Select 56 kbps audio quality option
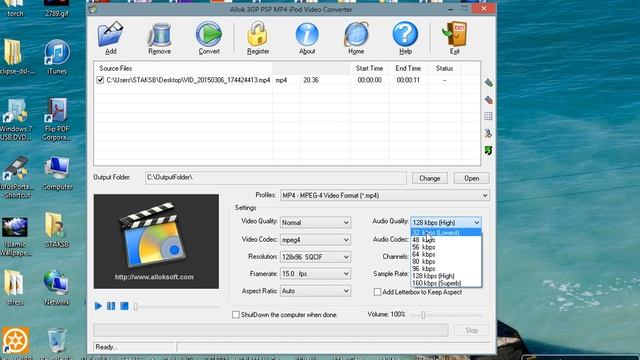The height and width of the screenshot is (360, 640). click(x=446, y=247)
